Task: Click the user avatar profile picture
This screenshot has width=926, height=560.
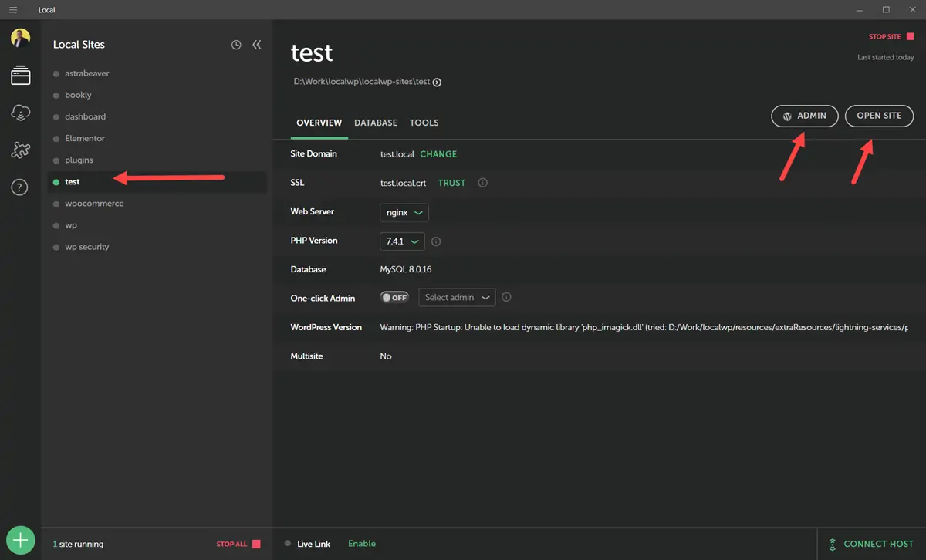Action: (x=21, y=38)
